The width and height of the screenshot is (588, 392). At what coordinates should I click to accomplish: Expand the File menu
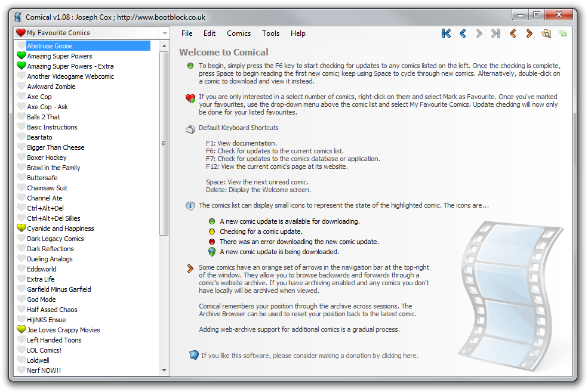pyautogui.click(x=187, y=33)
